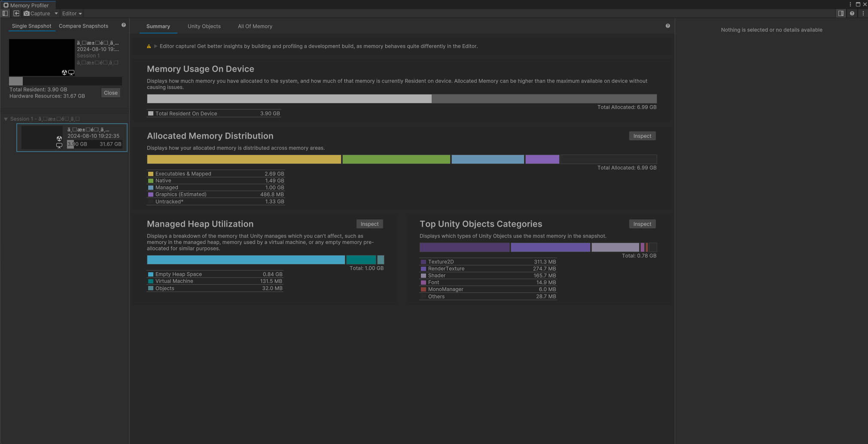Click the RenderTexture bar segment

click(x=550, y=247)
